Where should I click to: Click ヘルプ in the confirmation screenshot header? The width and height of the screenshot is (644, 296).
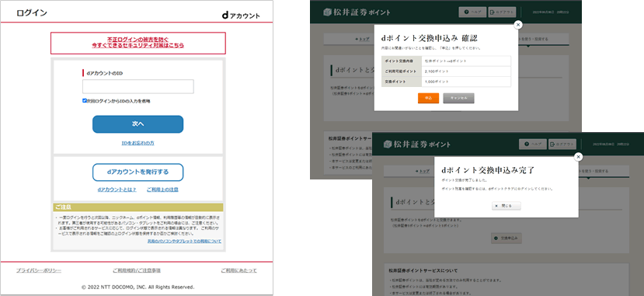[472, 12]
